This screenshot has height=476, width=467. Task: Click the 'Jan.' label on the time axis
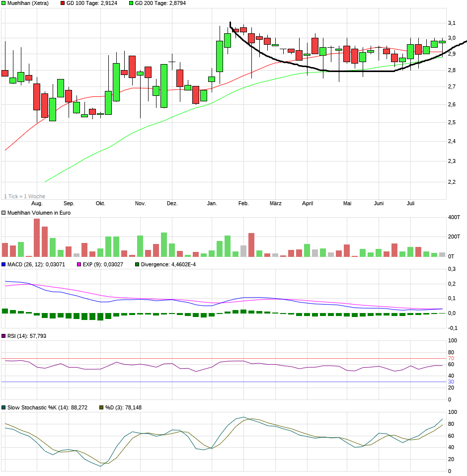(x=212, y=204)
